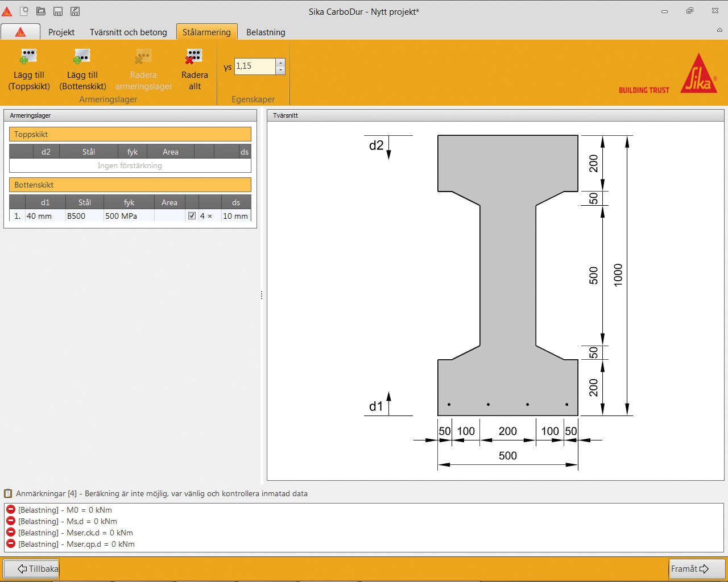Minimize the Sika CarboDur window
Viewport: 728px width, 582px height.
pos(664,11)
